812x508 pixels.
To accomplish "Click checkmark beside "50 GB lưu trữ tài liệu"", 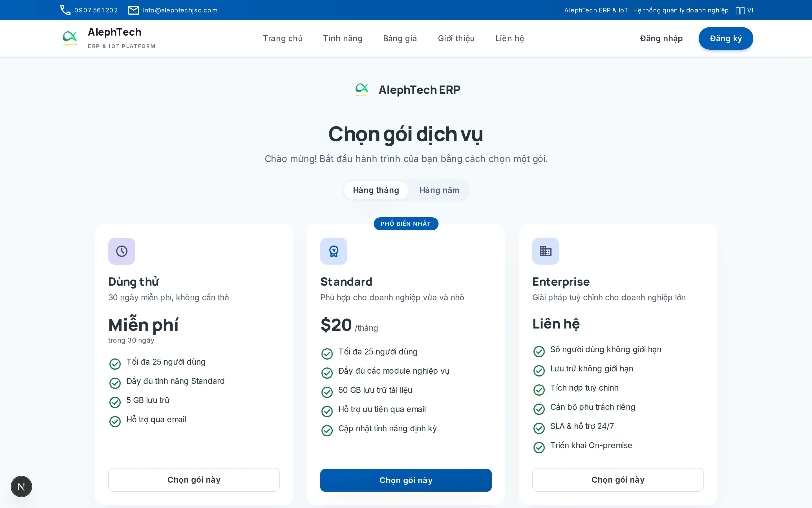I will pyautogui.click(x=327, y=392).
